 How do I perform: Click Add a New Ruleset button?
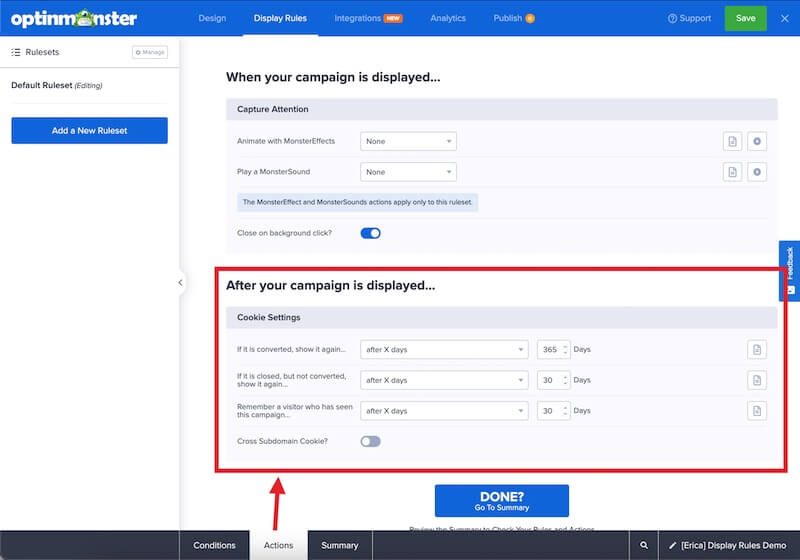click(x=89, y=130)
